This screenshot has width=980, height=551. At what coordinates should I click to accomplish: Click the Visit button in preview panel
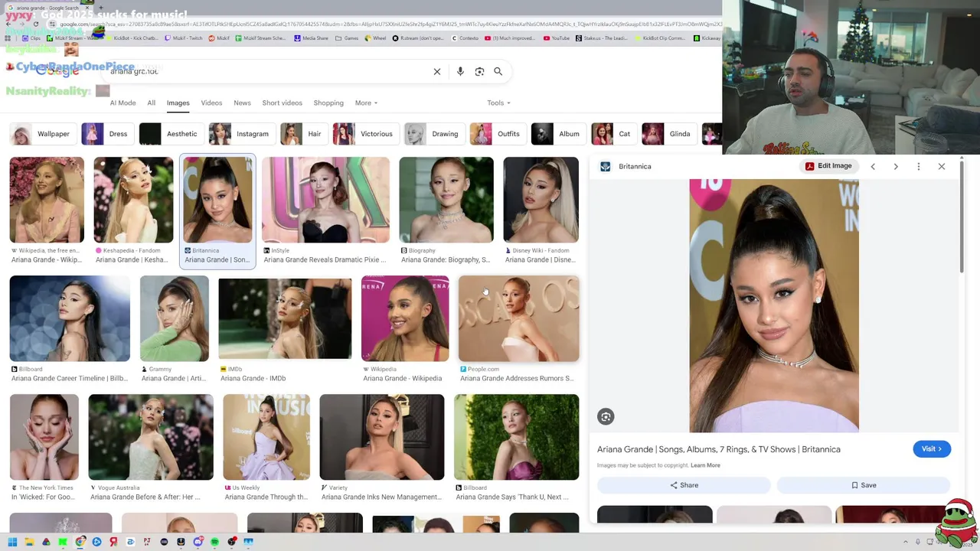pos(932,449)
